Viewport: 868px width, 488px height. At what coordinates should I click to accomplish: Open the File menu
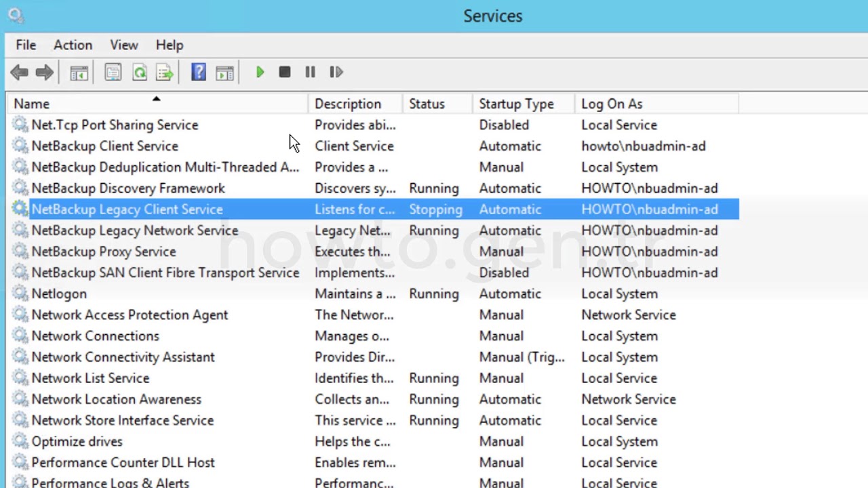[x=26, y=45]
